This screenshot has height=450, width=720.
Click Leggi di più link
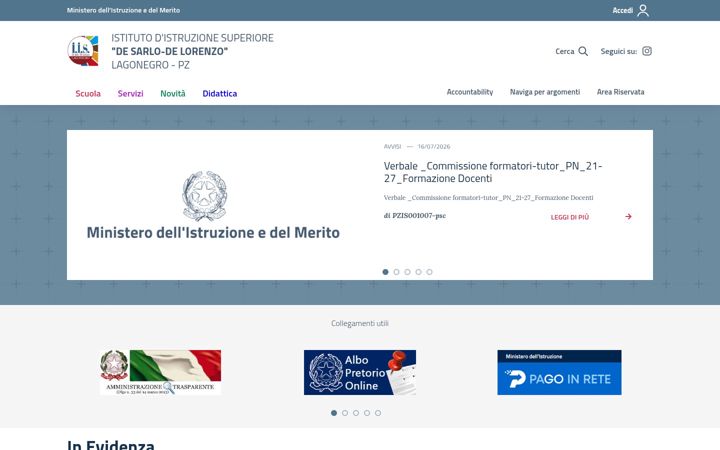point(569,217)
